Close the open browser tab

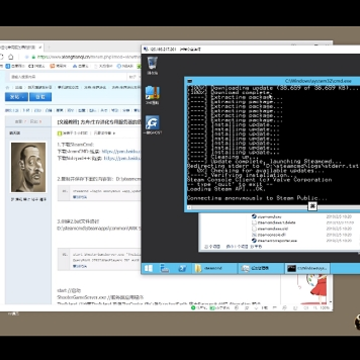pyautogui.click(x=40, y=47)
